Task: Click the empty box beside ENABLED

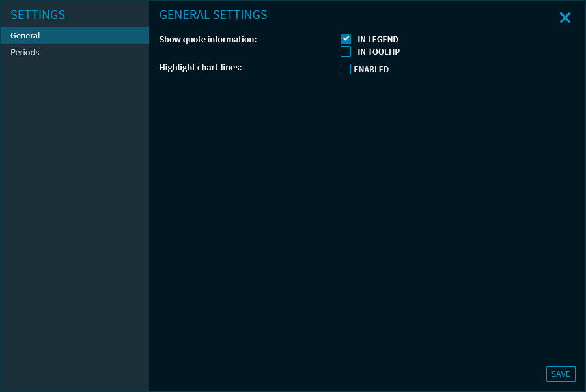Action: point(346,69)
